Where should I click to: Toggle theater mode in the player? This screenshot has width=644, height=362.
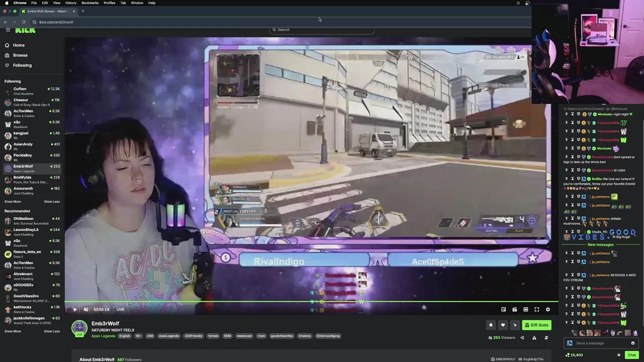point(526,309)
